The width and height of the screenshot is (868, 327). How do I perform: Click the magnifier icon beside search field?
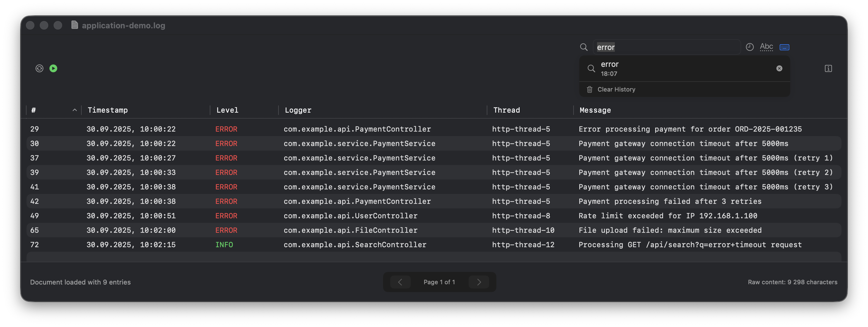coord(583,47)
